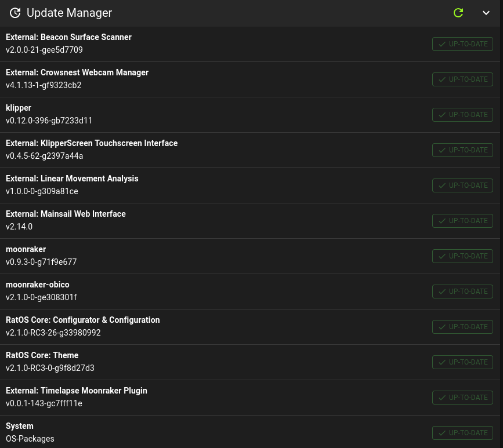Click UP-TO-DATE button for Mainsail Web Interface
This screenshot has height=448, width=503.
coord(462,221)
